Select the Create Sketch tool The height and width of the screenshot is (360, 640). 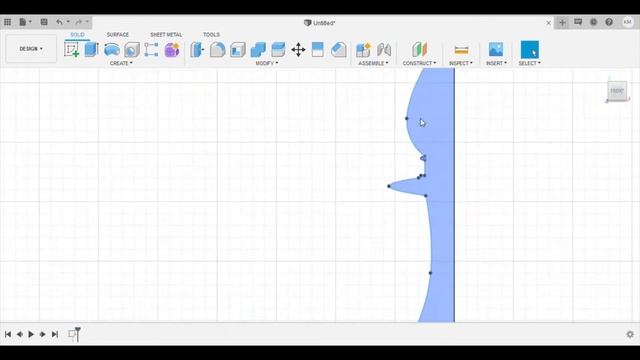71,50
